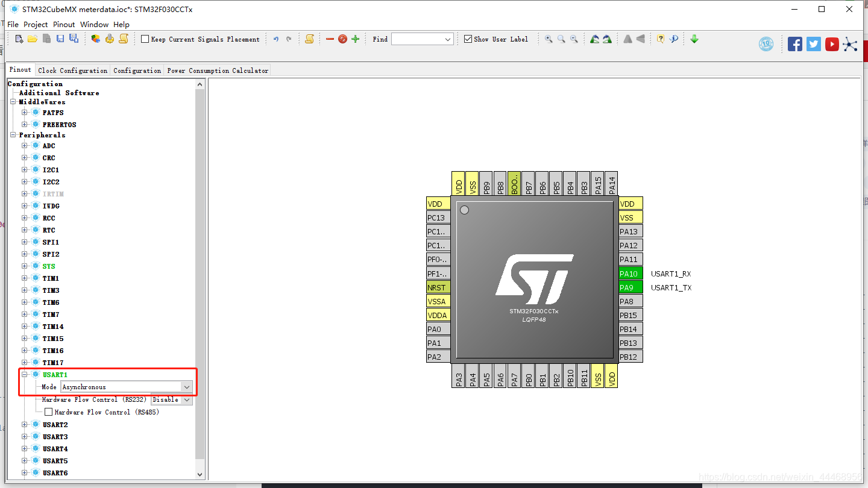Open the File menu
868x488 pixels.
[13, 25]
